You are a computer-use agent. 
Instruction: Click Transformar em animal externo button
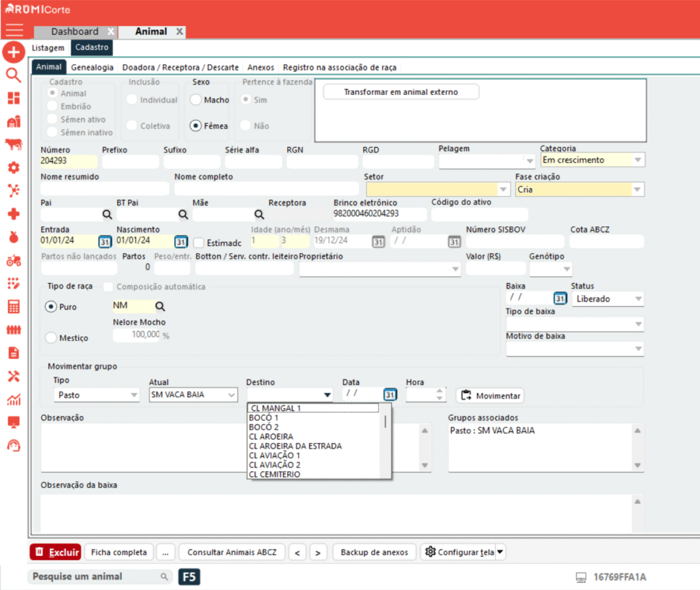coord(401,92)
